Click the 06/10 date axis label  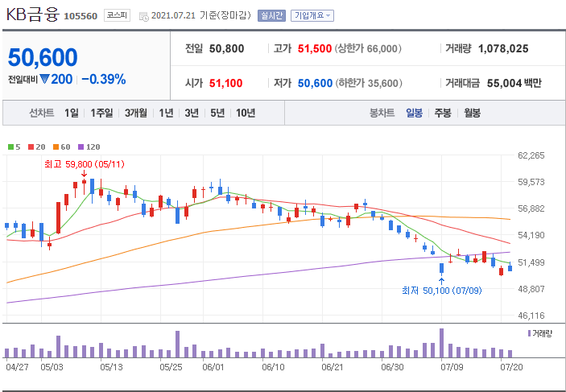[x=273, y=367]
